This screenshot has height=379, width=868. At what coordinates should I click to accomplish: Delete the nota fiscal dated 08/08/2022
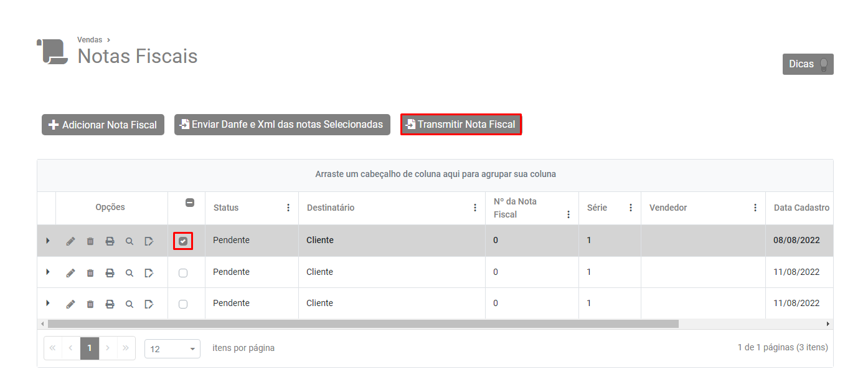(90, 241)
